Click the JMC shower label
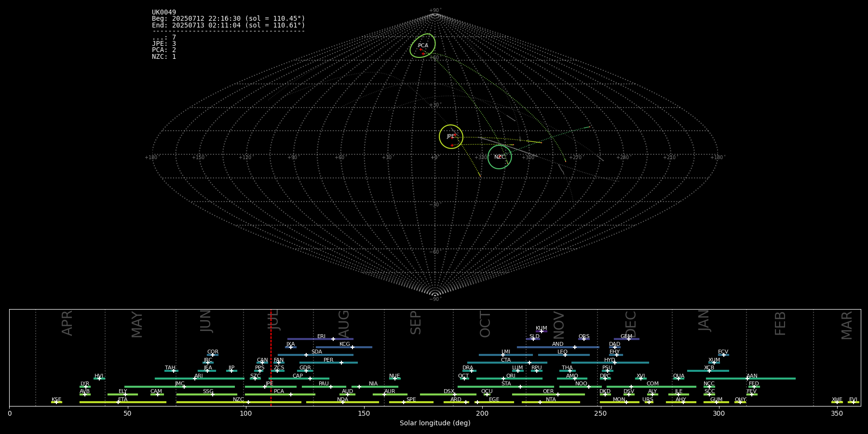Image resolution: width=868 pixels, height=434 pixels. click(x=179, y=383)
